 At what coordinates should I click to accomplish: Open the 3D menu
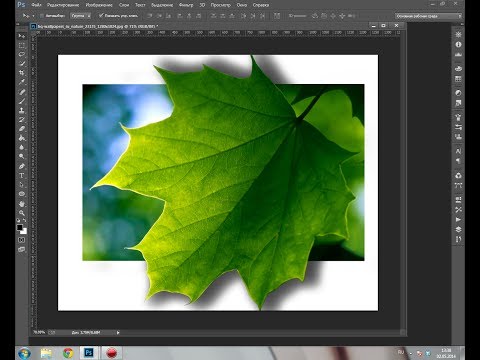coord(202,5)
